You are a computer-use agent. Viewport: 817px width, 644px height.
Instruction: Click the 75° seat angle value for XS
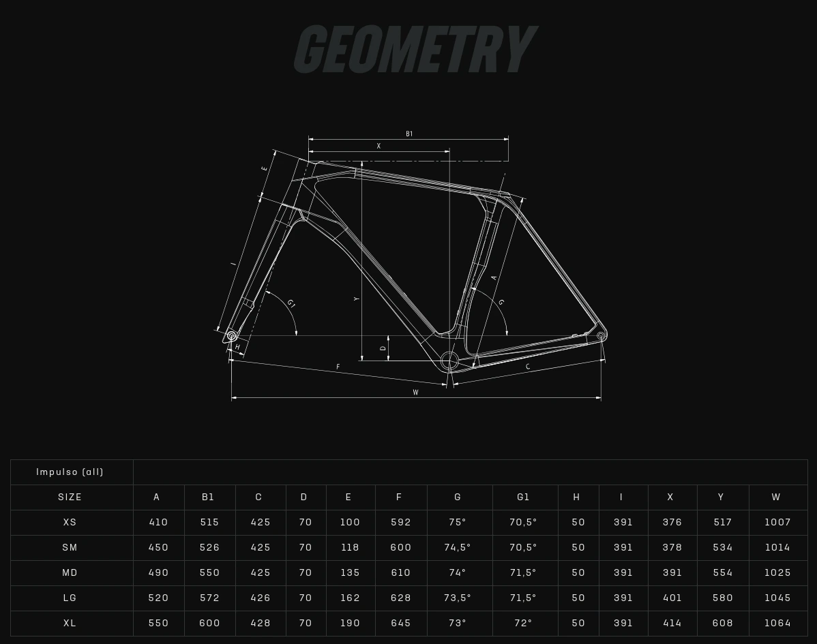[x=458, y=522]
